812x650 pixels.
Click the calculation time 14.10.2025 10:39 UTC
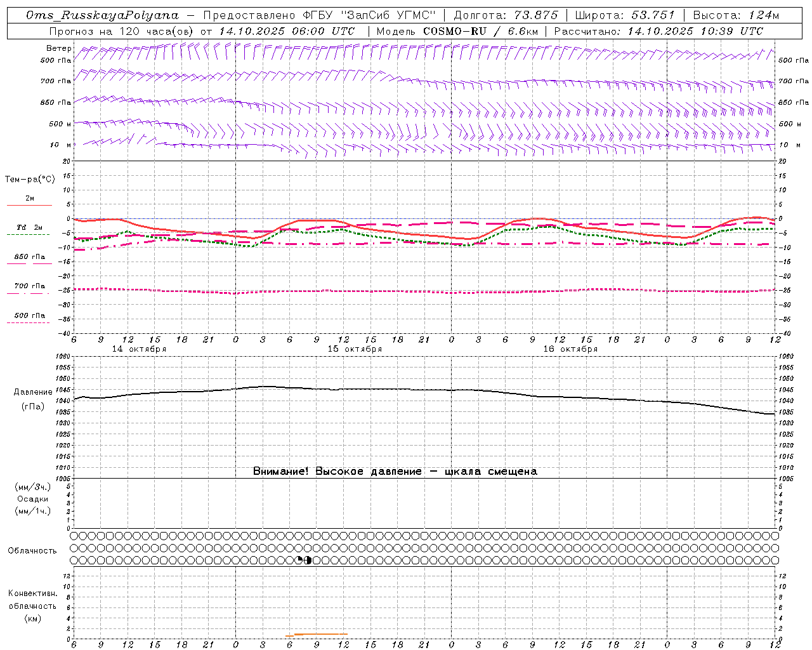[x=695, y=31]
